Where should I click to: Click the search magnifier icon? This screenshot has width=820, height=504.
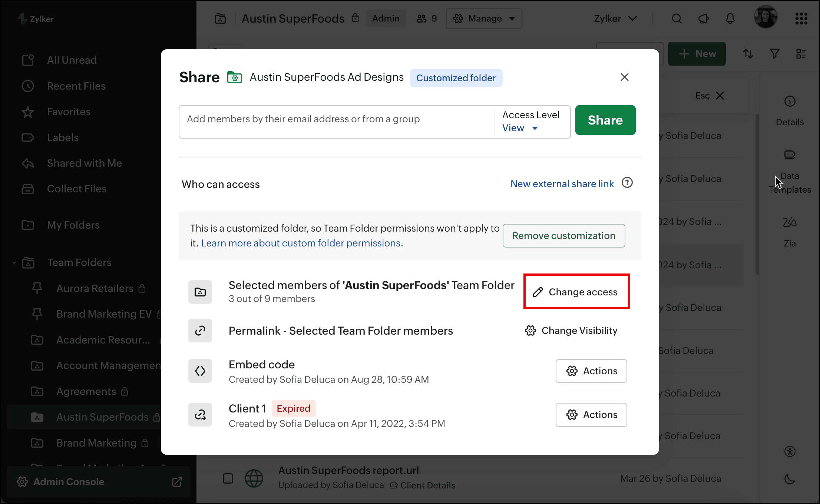[x=677, y=19]
